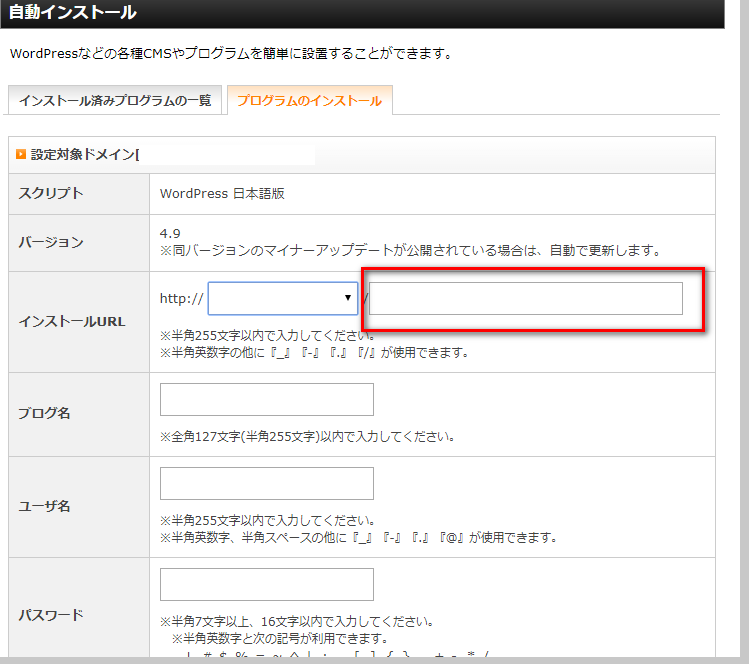Image resolution: width=749 pixels, height=664 pixels.
Task: Switch to the インストール済みプログラムの一覧 tab
Action: [115, 102]
